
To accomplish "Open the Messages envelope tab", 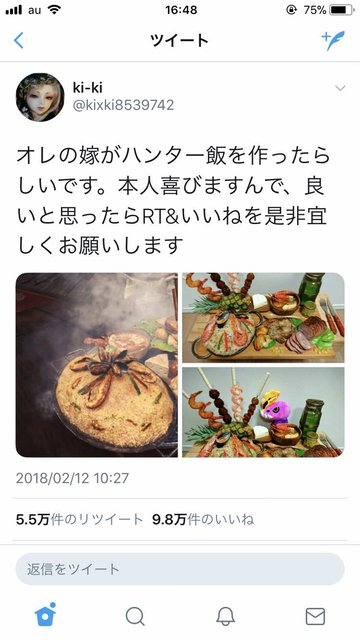I will tap(316, 616).
